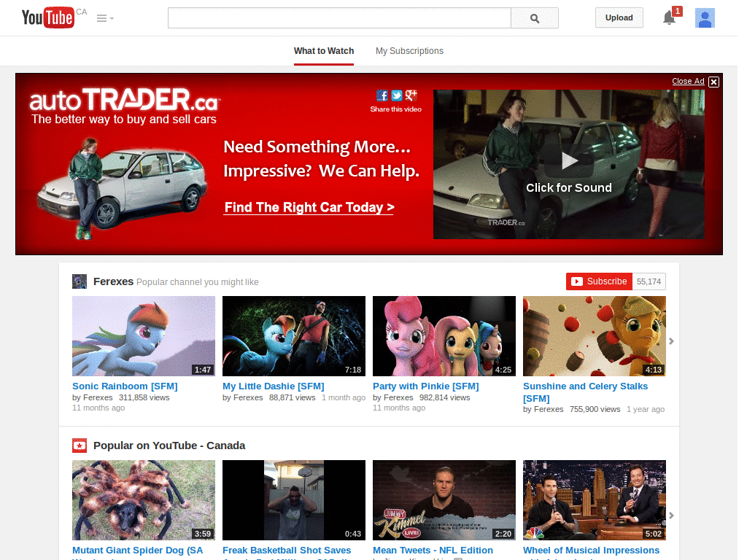Image resolution: width=747 pixels, height=560 pixels.
Task: Click the Party with Pinkie [SFM] title
Action: tap(426, 386)
